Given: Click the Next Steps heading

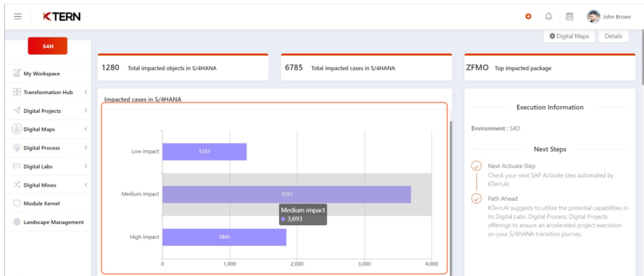Looking at the screenshot, I should click(550, 149).
